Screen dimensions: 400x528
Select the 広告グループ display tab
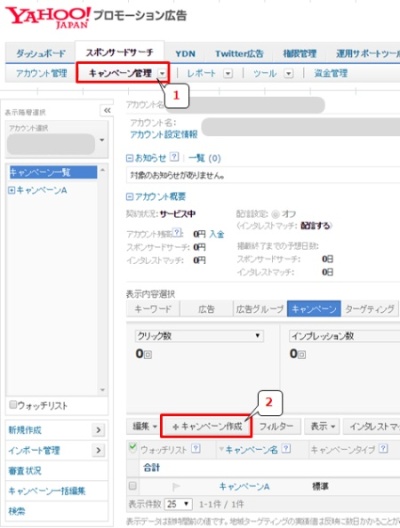click(x=260, y=309)
